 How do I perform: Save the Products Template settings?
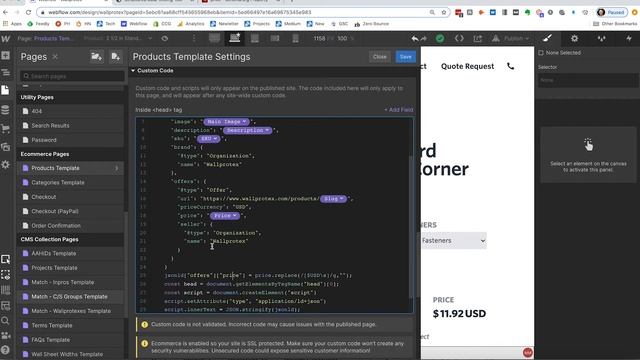pos(405,57)
